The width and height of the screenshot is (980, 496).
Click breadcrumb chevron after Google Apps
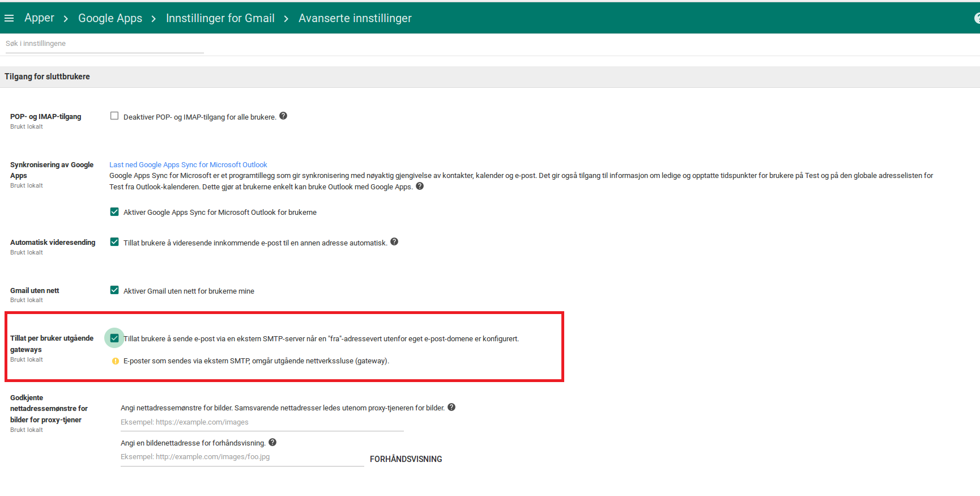(x=154, y=19)
